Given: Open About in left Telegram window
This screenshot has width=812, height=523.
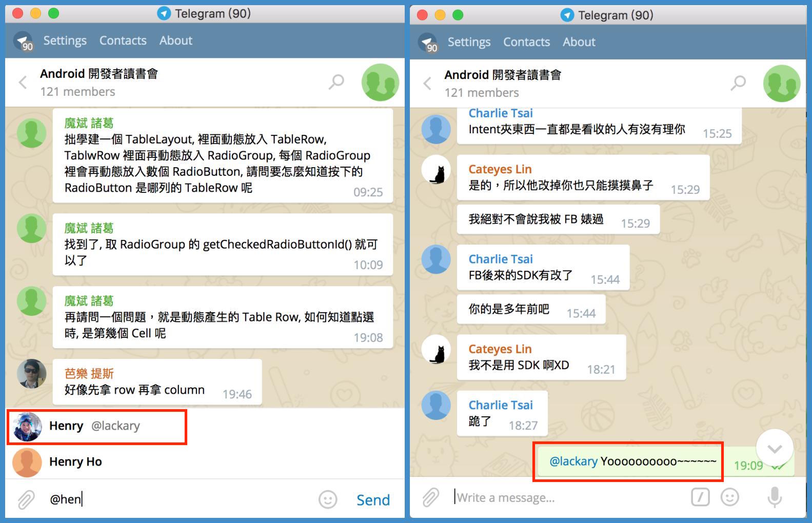Looking at the screenshot, I should 176,41.
